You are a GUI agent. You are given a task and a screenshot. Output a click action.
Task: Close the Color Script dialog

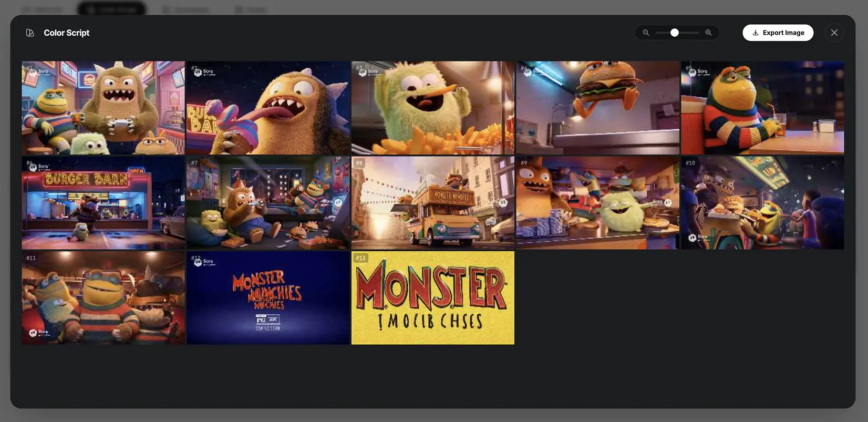pyautogui.click(x=834, y=33)
